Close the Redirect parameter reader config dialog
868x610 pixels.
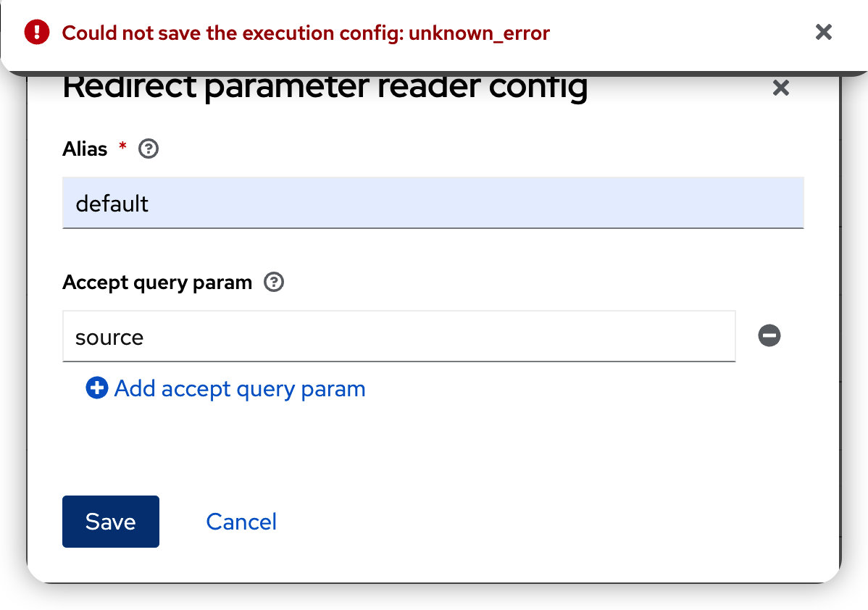(781, 88)
